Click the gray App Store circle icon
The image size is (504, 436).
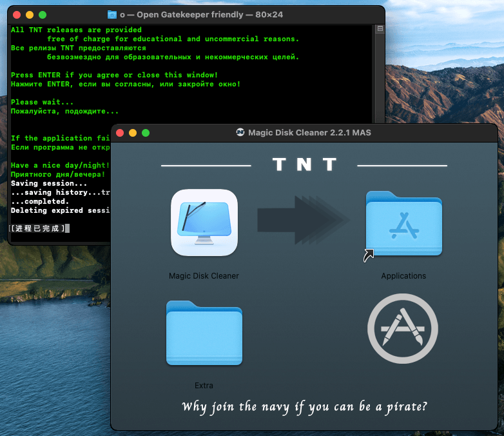coord(403,328)
